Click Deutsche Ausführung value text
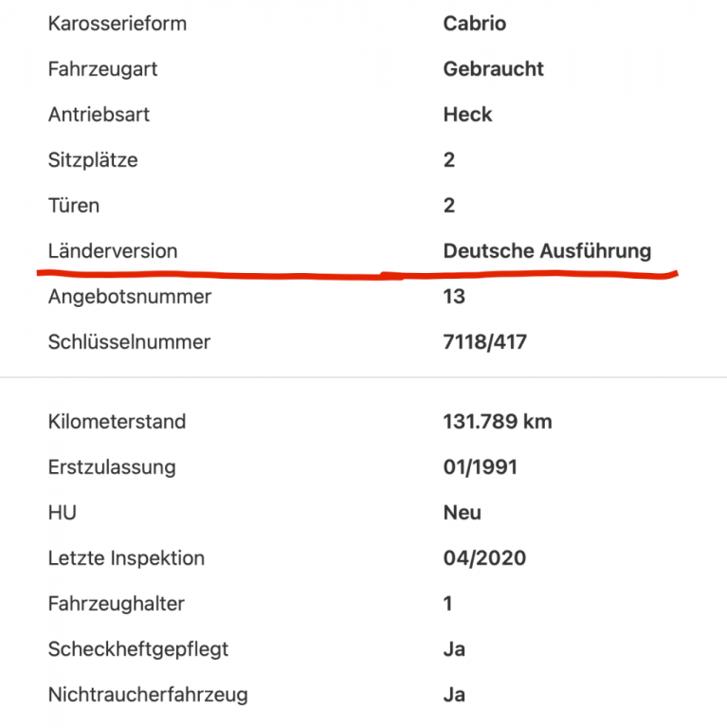The width and height of the screenshot is (727, 728). [547, 251]
